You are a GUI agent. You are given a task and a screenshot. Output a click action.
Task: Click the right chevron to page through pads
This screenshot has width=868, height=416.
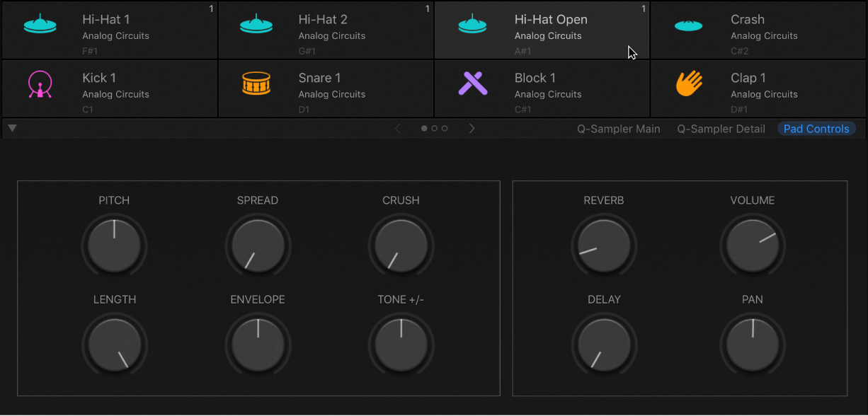pos(472,128)
